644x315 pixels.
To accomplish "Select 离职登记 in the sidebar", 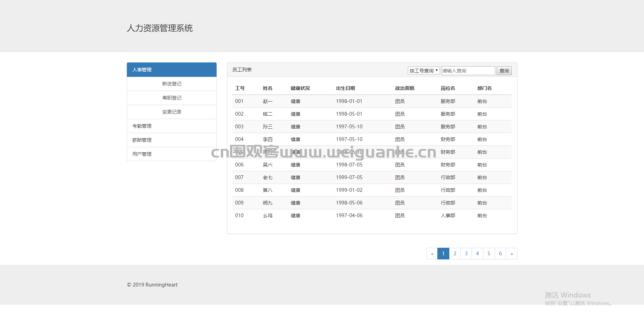I will [172, 98].
